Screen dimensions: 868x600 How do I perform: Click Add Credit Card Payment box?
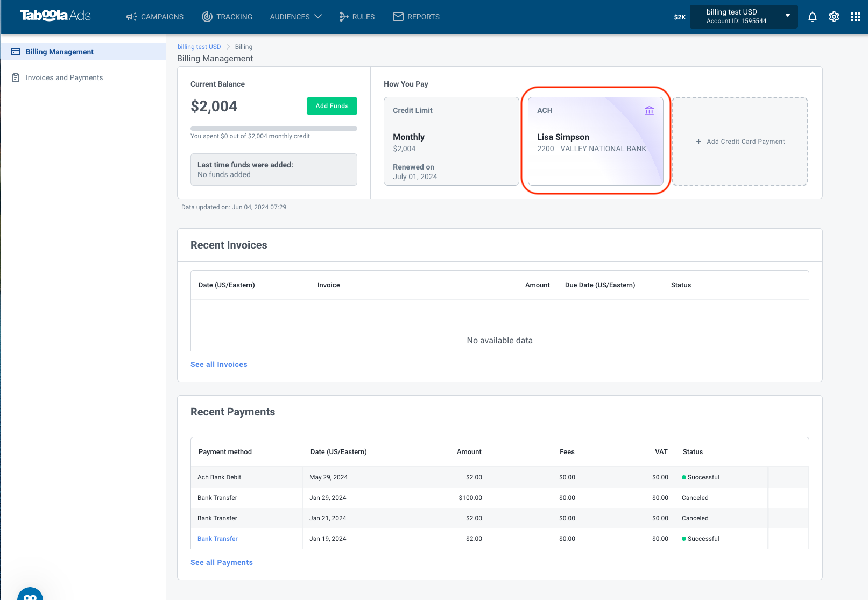pyautogui.click(x=740, y=142)
